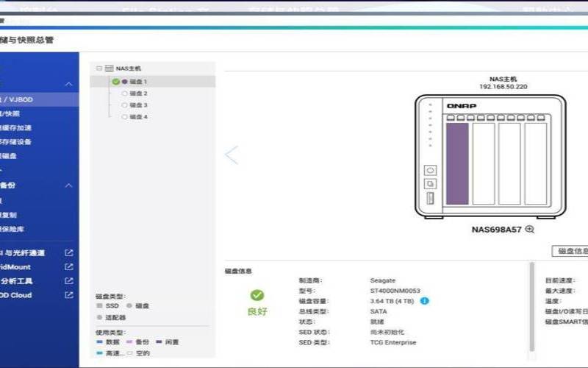Screen dimensions: 588x368
Task: Open the 分析工具 sidebar link
Action: [16, 281]
